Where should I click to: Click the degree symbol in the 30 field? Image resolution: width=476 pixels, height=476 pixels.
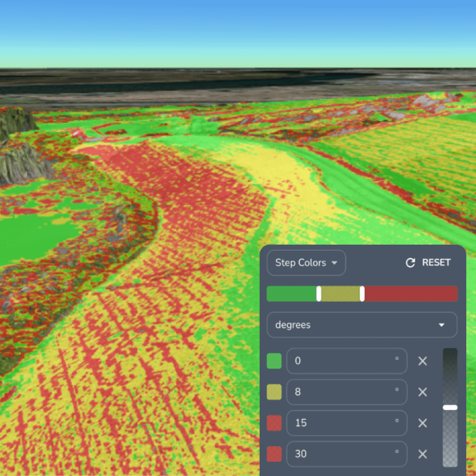click(x=397, y=451)
